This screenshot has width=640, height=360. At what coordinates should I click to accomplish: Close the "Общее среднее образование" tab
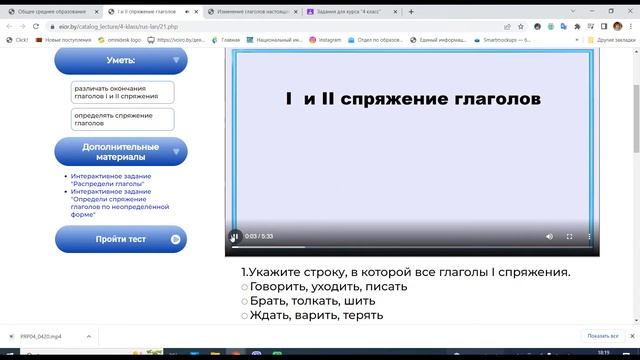[97, 12]
